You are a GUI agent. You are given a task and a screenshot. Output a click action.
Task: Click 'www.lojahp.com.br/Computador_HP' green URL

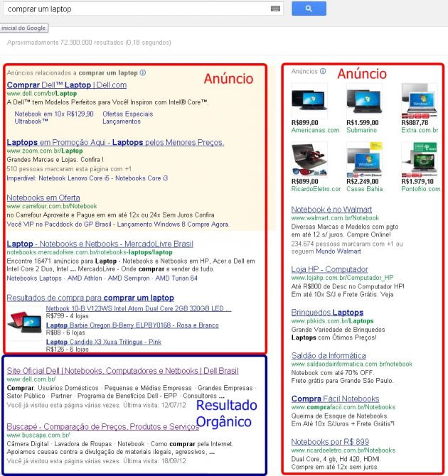coord(342,278)
